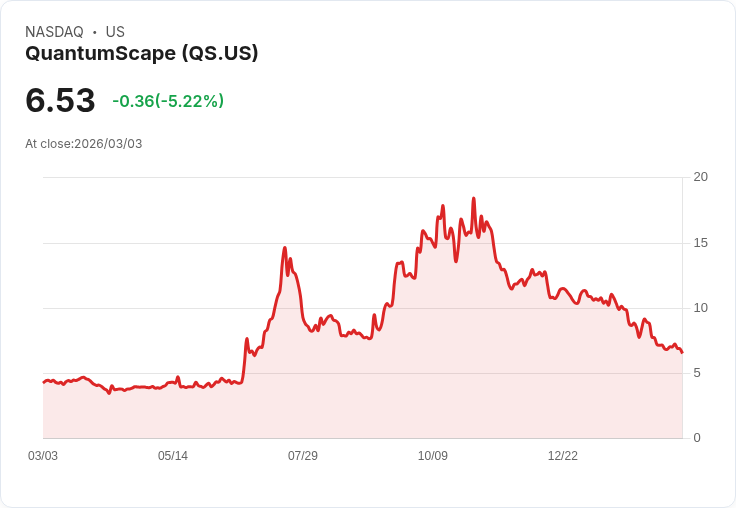Click the At close 2026/03/03 timestamp
This screenshot has width=736, height=508.
(84, 144)
